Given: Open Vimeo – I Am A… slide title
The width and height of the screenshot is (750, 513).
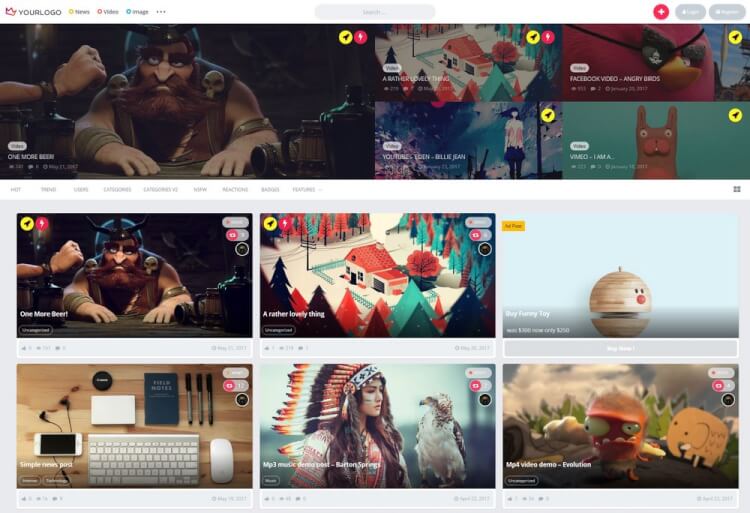Looking at the screenshot, I should (x=592, y=157).
